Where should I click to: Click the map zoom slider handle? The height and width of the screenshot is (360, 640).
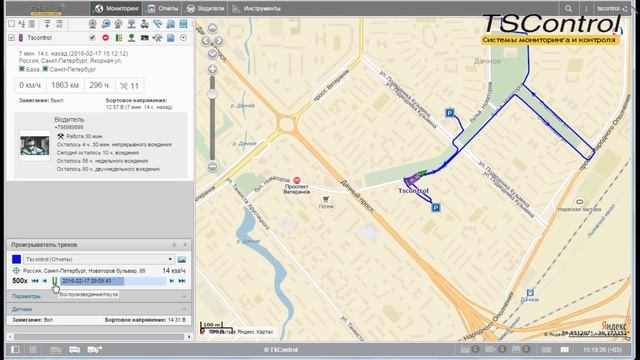[212, 94]
